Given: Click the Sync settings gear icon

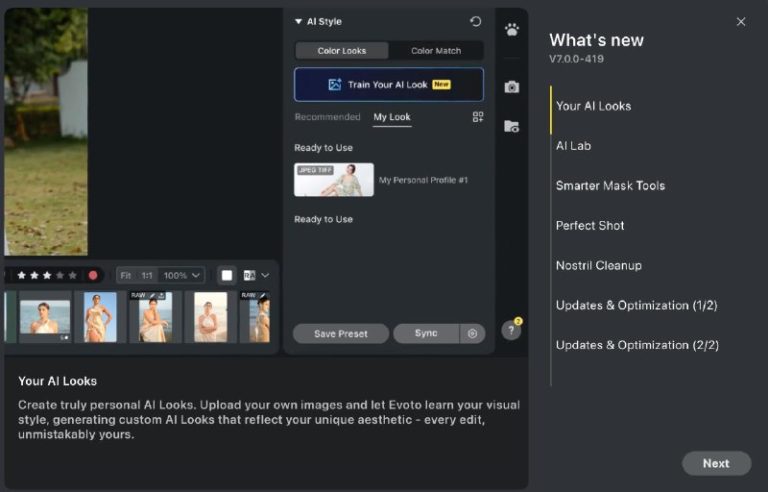Looking at the screenshot, I should pos(472,334).
